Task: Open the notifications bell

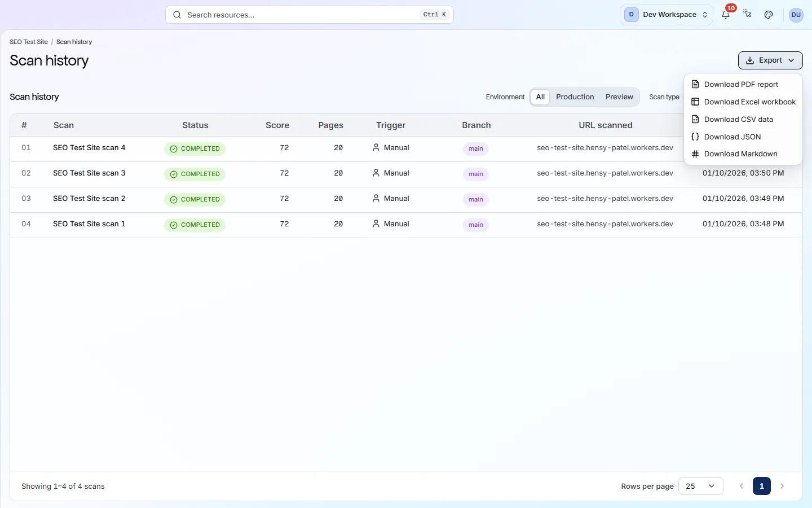Action: click(726, 15)
